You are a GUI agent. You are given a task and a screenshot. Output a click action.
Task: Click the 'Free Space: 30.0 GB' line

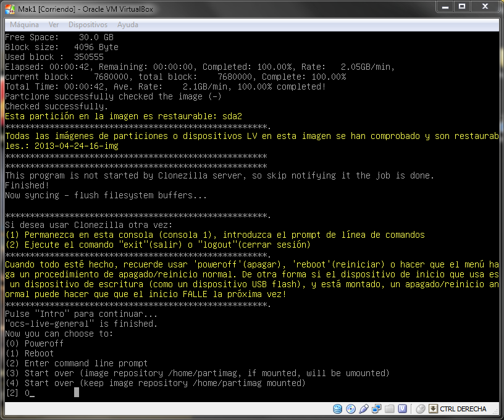click(59, 37)
